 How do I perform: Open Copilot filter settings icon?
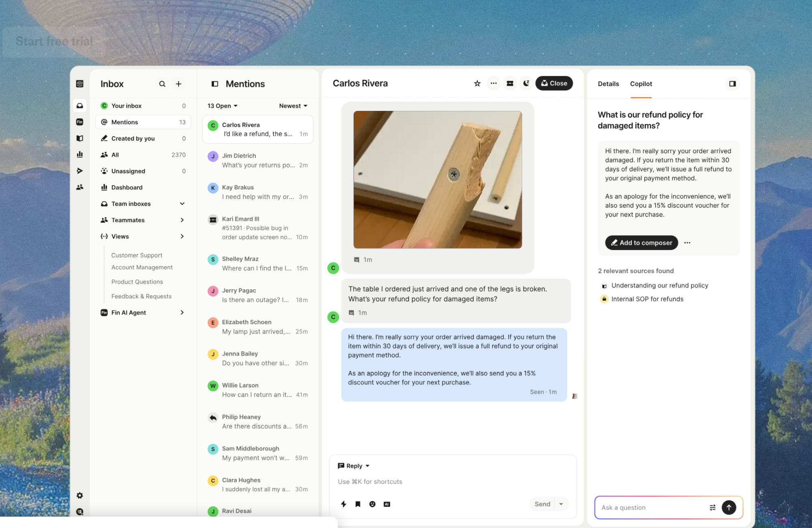click(713, 507)
